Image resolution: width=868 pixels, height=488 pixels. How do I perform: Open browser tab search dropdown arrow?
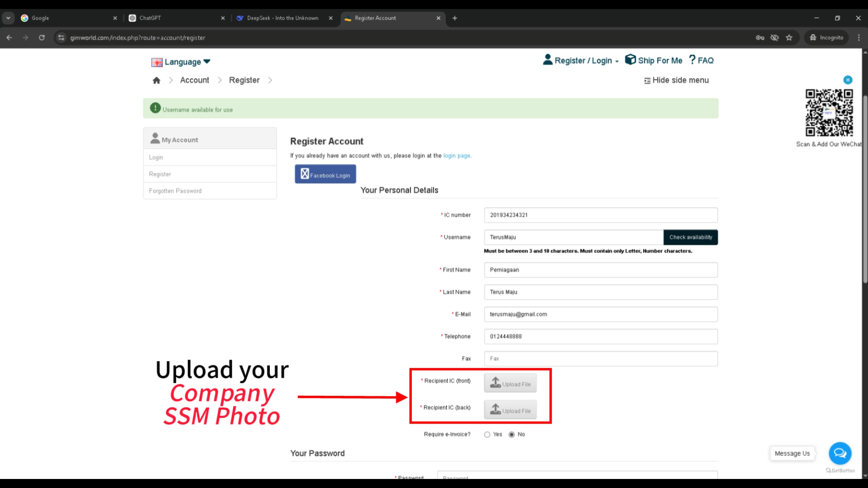pyautogui.click(x=8, y=18)
